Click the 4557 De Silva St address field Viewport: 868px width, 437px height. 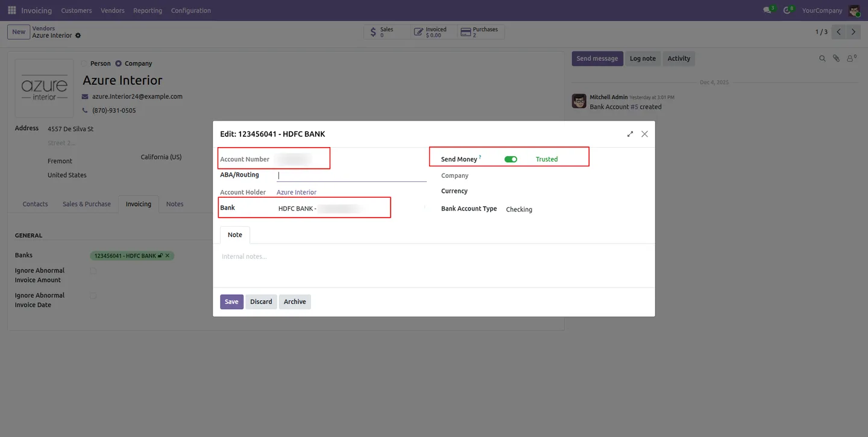pos(71,129)
